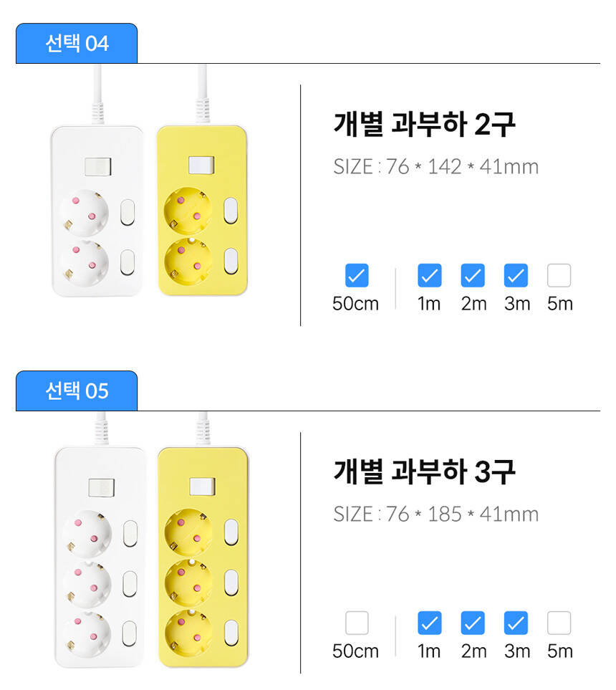Uncheck the 50cm checkbox for 개별 과부하 2구
This screenshot has width=616, height=690.
[x=357, y=275]
